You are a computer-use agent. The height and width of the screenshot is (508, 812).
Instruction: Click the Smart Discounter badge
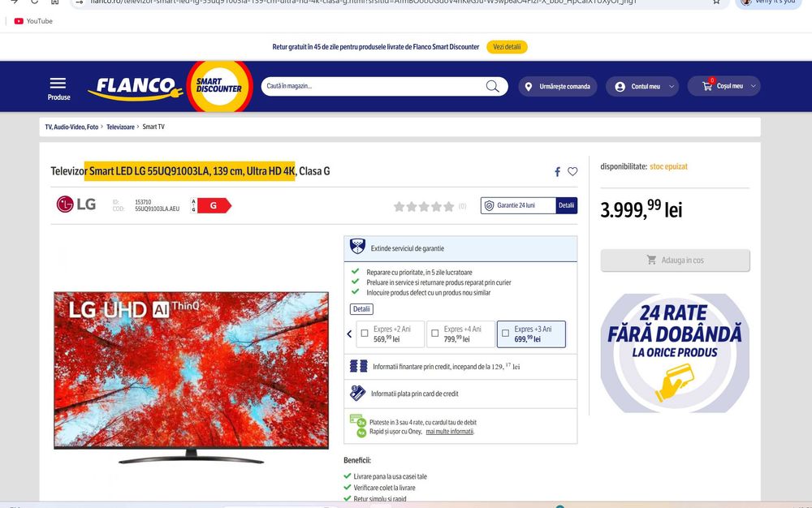pos(219,86)
